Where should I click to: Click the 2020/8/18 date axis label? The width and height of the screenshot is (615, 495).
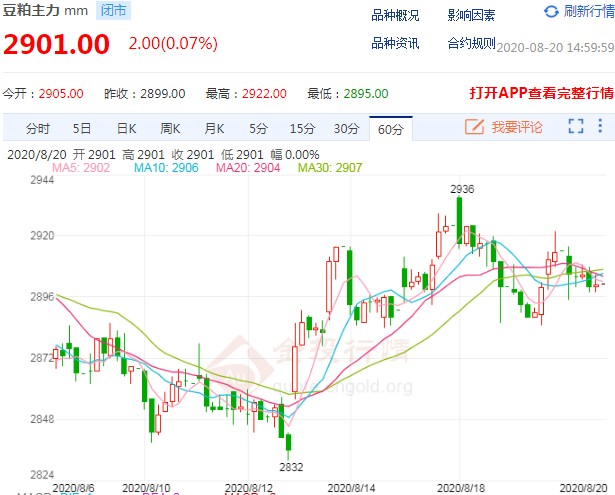click(461, 488)
